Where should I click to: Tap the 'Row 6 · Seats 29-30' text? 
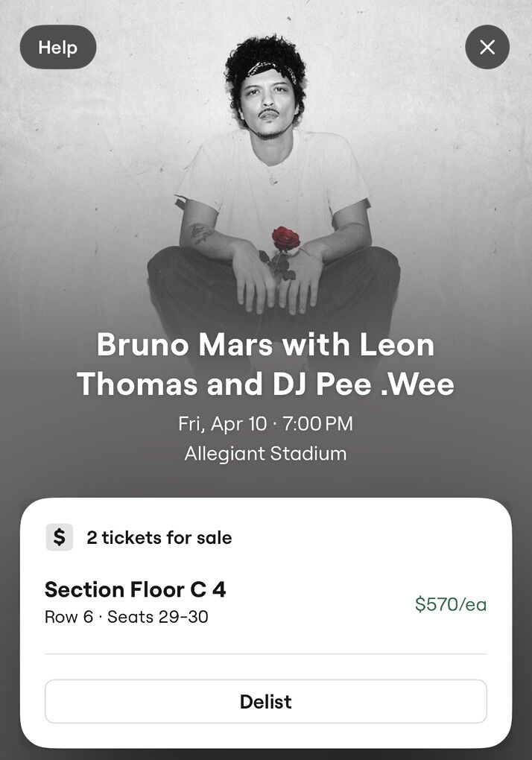coord(127,616)
